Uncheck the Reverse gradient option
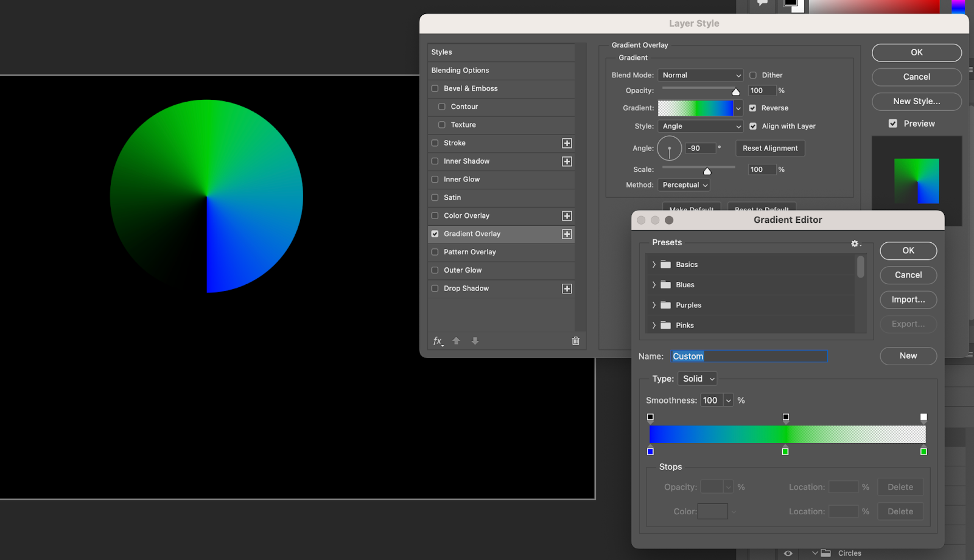The height and width of the screenshot is (560, 974). click(753, 108)
